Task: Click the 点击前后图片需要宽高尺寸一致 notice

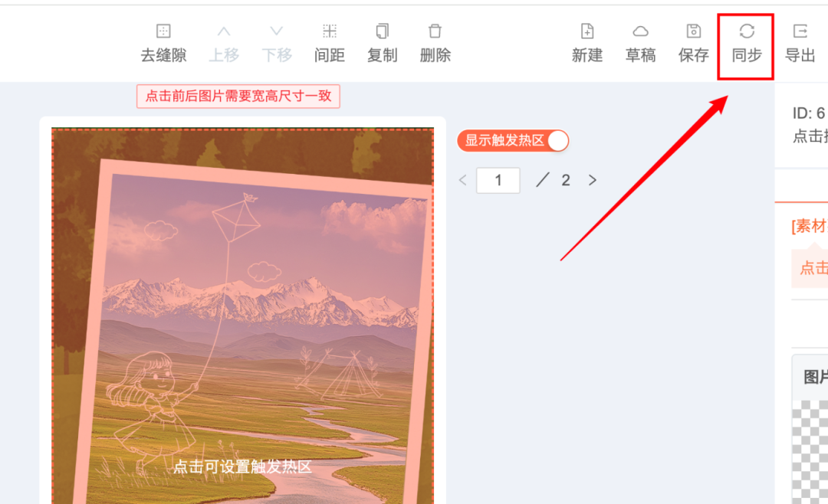Action: pyautogui.click(x=238, y=96)
